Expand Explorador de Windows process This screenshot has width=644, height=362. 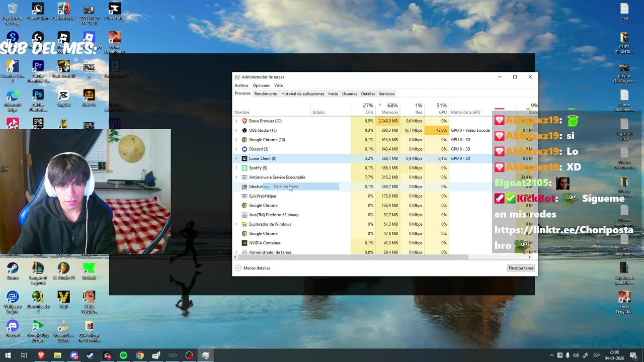coord(236,224)
